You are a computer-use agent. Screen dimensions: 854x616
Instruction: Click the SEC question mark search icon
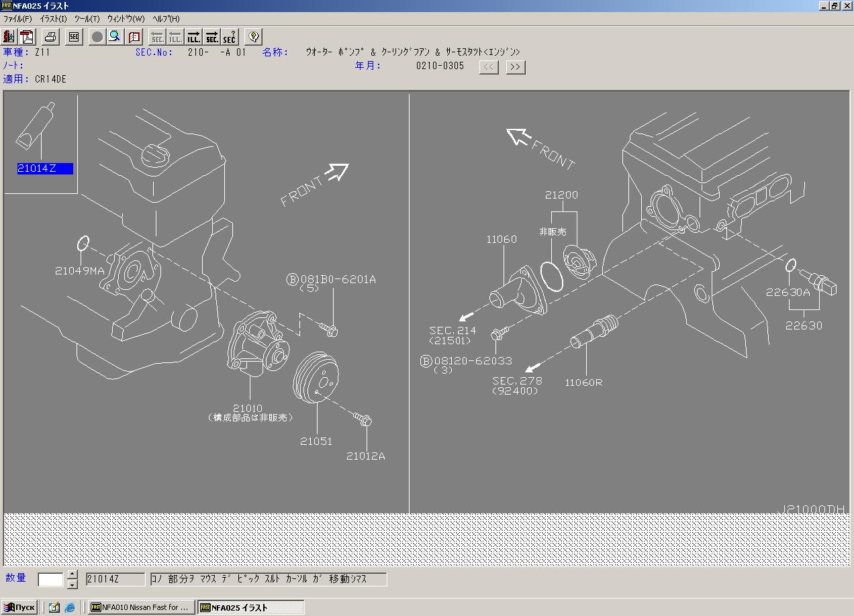[230, 36]
